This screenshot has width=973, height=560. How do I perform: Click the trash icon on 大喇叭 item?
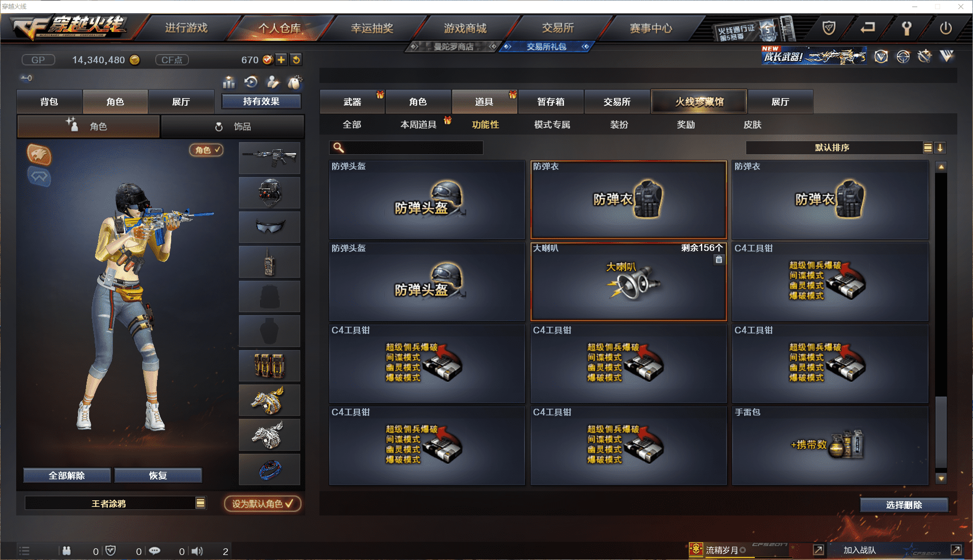[x=719, y=260]
